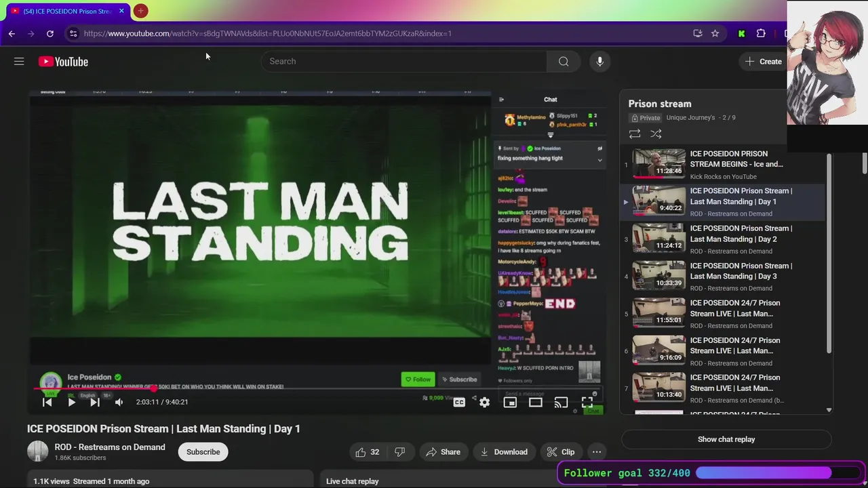Enter full screen mode
The image size is (868, 488).
(x=587, y=402)
